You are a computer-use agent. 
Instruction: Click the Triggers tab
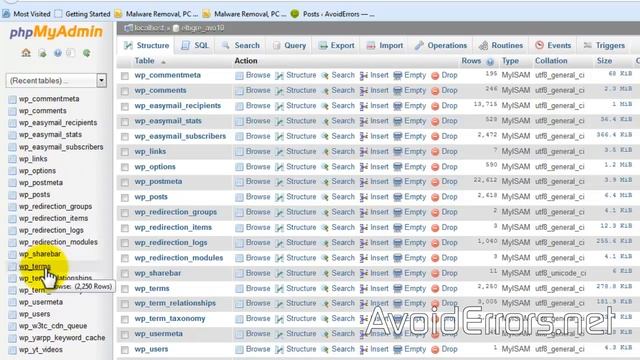604,46
